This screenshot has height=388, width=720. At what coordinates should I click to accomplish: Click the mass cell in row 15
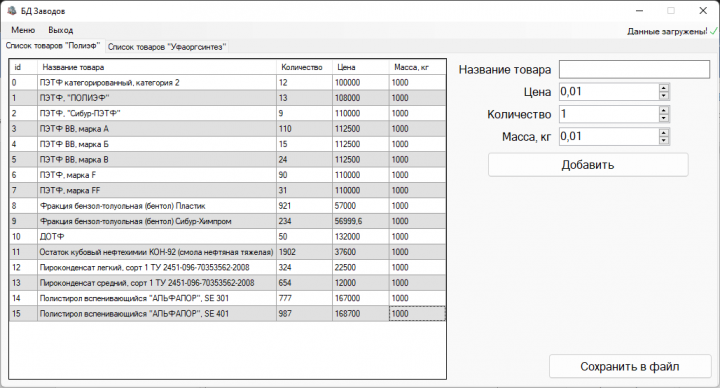417,313
